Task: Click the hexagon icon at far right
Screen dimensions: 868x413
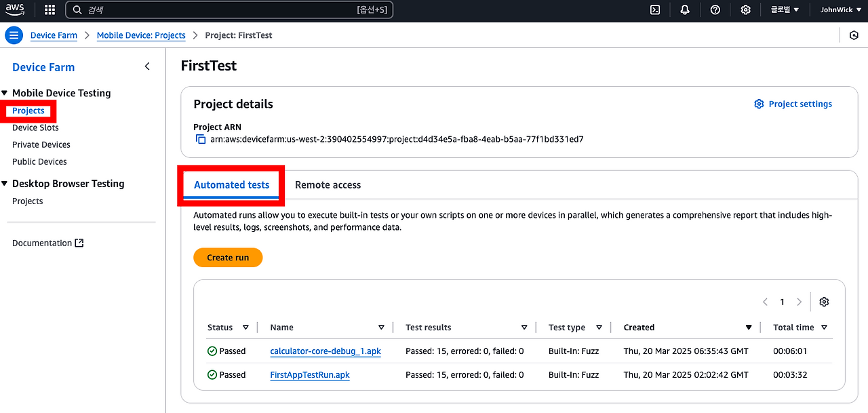Action: (854, 35)
